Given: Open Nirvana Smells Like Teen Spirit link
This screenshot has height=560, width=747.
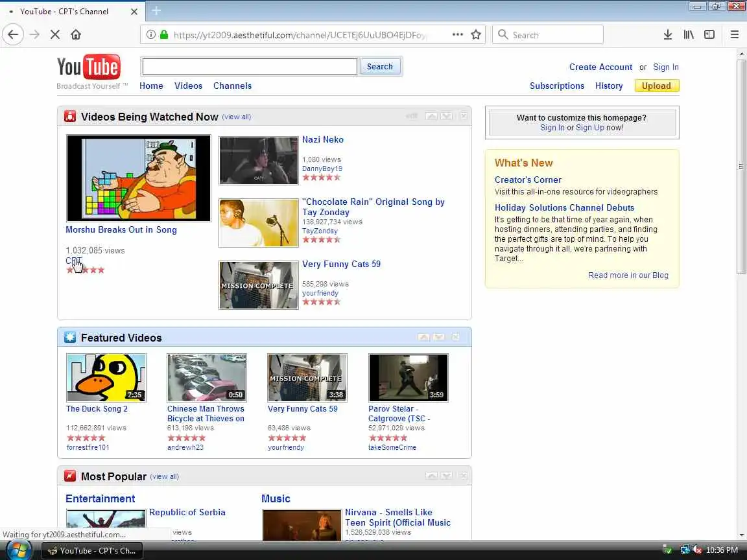Looking at the screenshot, I should tap(397, 517).
